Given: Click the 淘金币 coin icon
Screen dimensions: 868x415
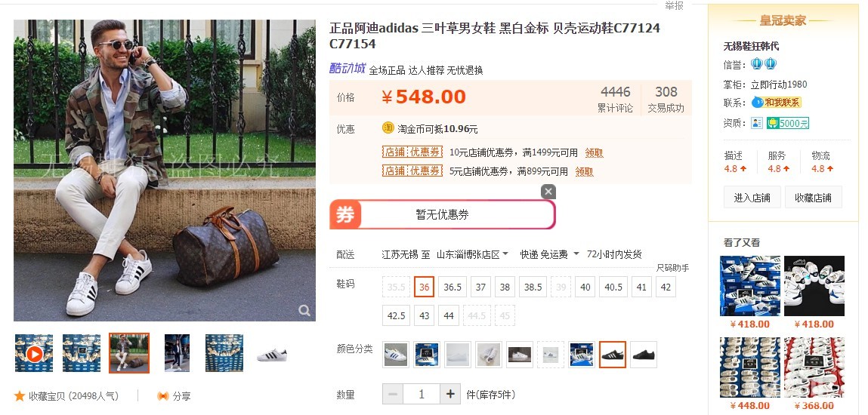Looking at the screenshot, I should [388, 128].
